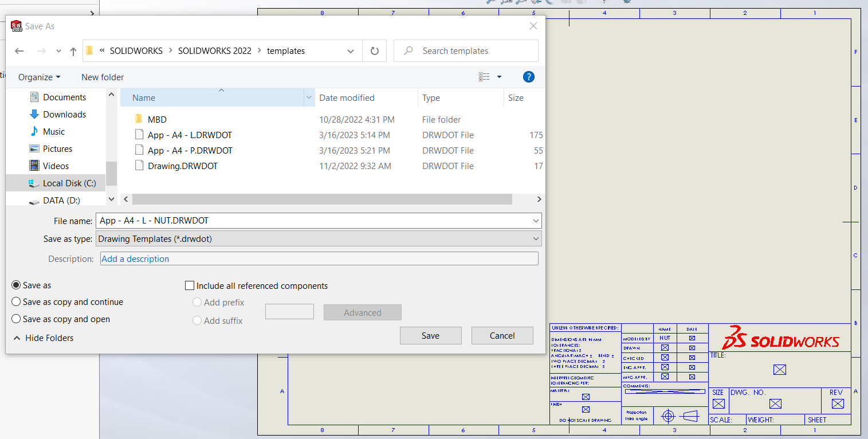Image resolution: width=868 pixels, height=439 pixels.
Task: Close the Save As dialog
Action: [x=533, y=26]
